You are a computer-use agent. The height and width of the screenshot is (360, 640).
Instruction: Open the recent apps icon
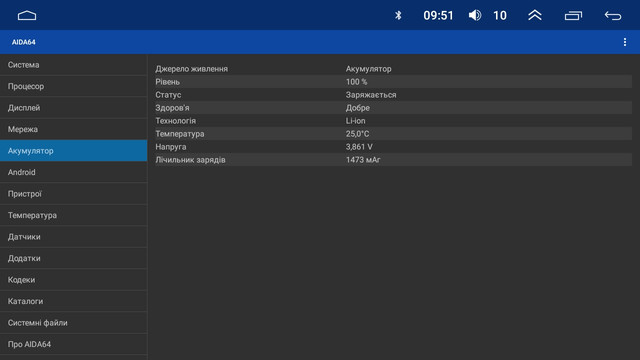pos(573,16)
